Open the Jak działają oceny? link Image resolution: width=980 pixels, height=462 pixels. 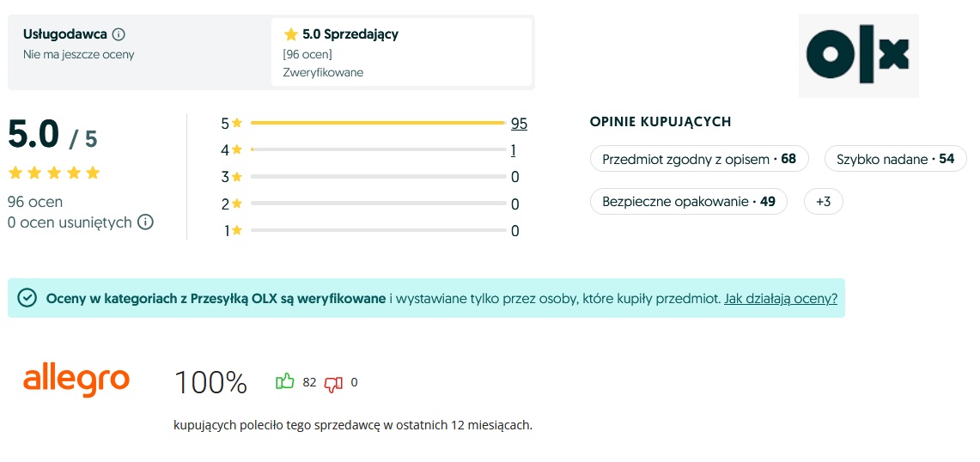click(x=781, y=298)
